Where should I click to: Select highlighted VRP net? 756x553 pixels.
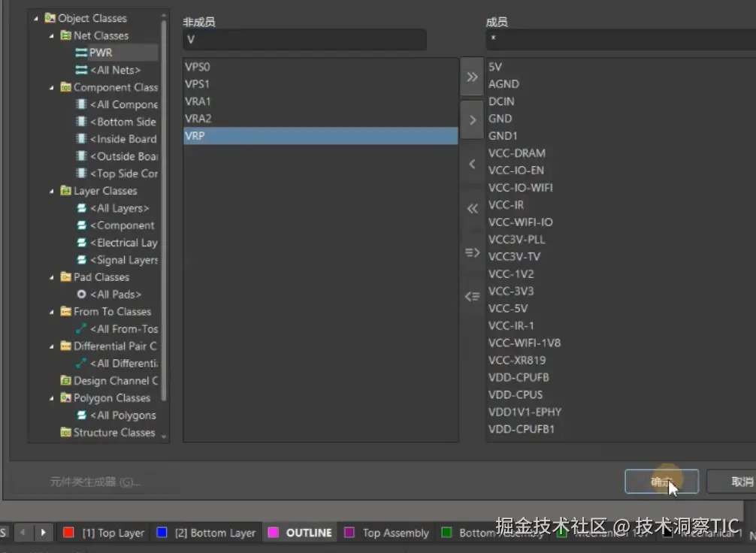point(321,136)
